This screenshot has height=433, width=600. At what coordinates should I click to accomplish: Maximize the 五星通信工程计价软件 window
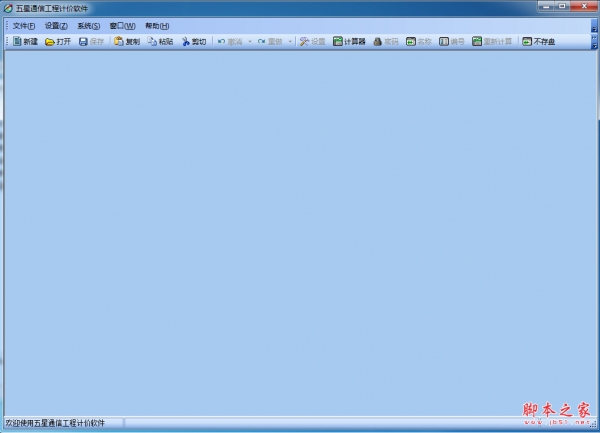click(562, 6)
